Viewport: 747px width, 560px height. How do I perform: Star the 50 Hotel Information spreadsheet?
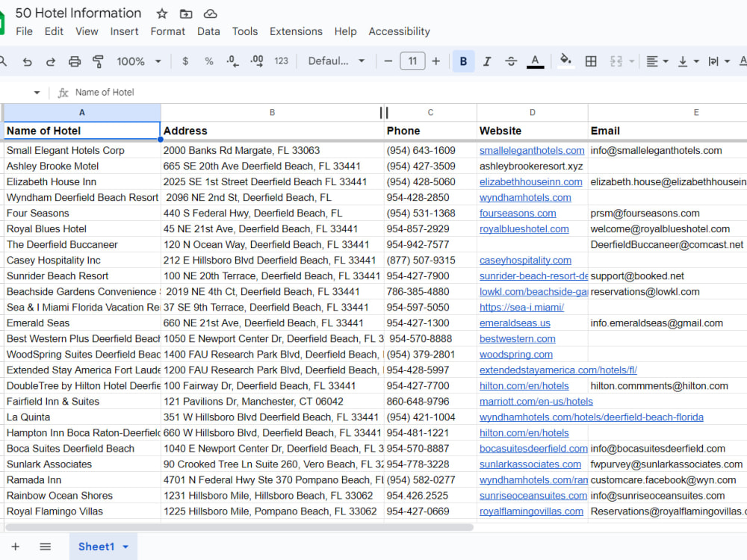point(161,13)
